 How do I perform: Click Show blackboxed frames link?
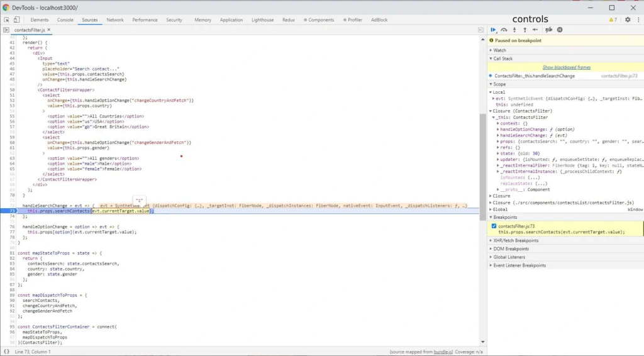[x=567, y=67]
